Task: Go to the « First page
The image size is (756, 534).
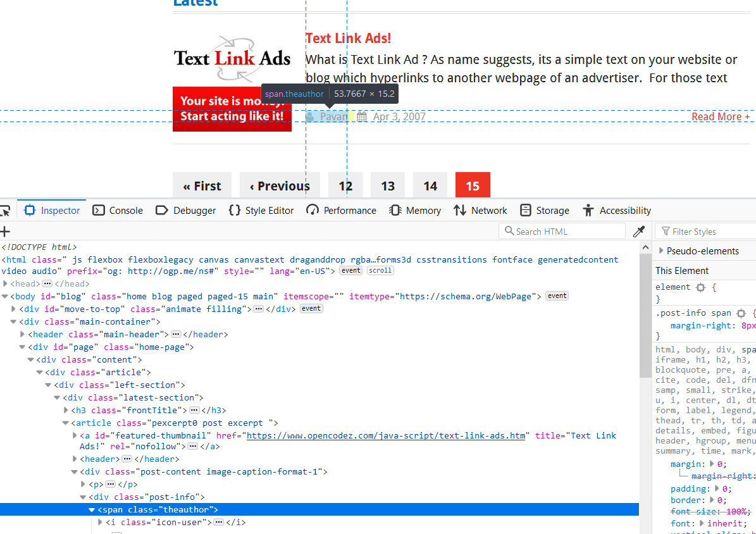Action: pyautogui.click(x=202, y=186)
